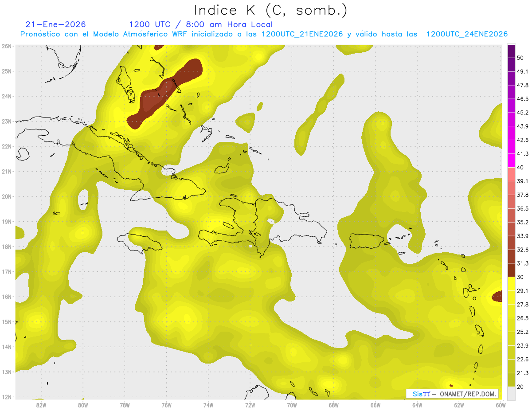
Task: Click the '17N' latitude label
Action: pos(7,272)
